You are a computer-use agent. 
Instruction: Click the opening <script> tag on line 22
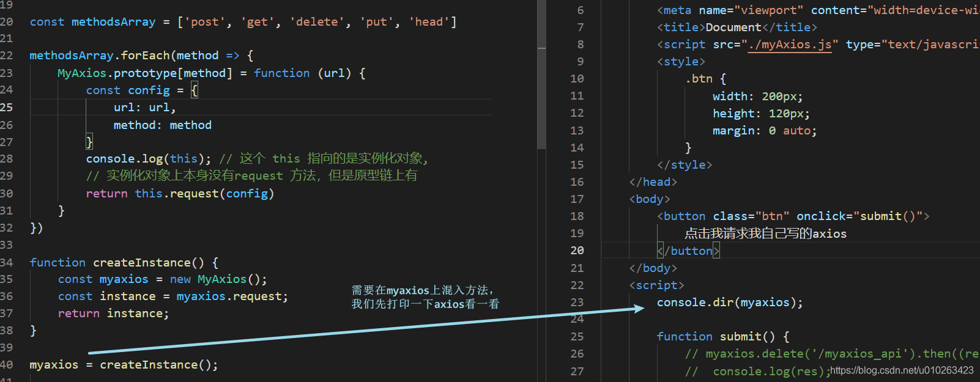[x=656, y=285]
